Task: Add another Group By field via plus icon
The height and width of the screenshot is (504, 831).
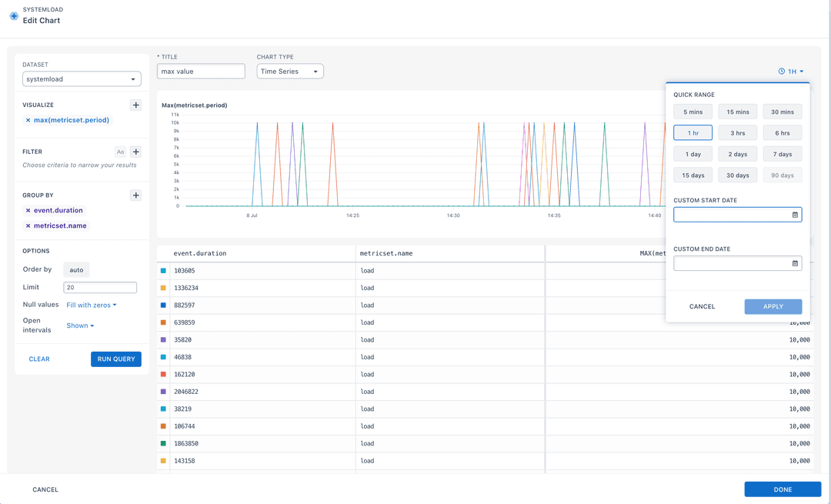Action: (x=135, y=195)
